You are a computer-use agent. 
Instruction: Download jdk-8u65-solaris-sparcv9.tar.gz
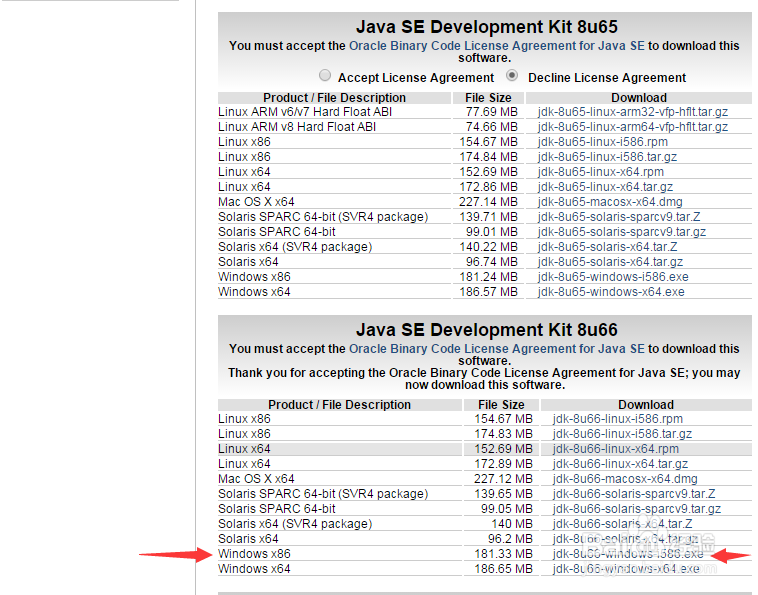[622, 232]
